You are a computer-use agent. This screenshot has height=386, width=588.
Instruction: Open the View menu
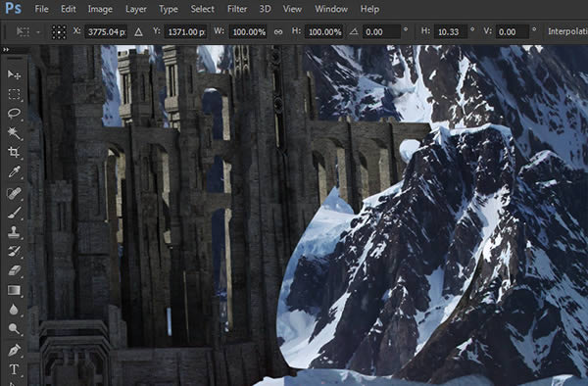[x=292, y=9]
